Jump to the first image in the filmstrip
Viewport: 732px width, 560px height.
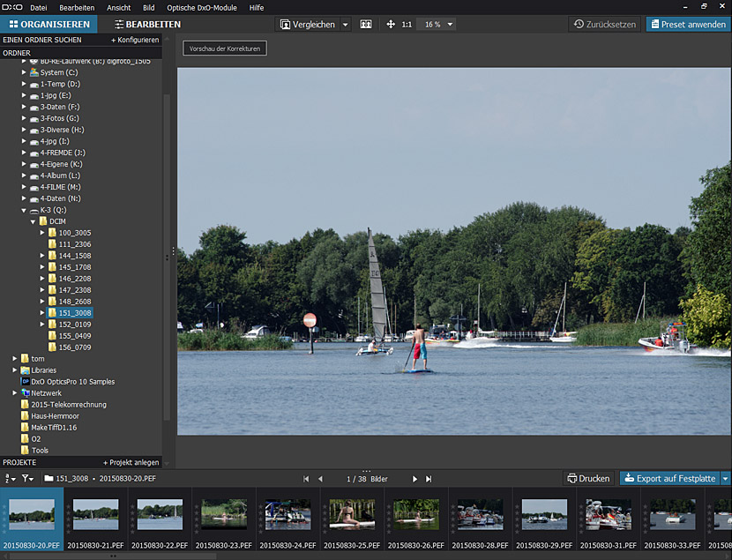(x=306, y=479)
